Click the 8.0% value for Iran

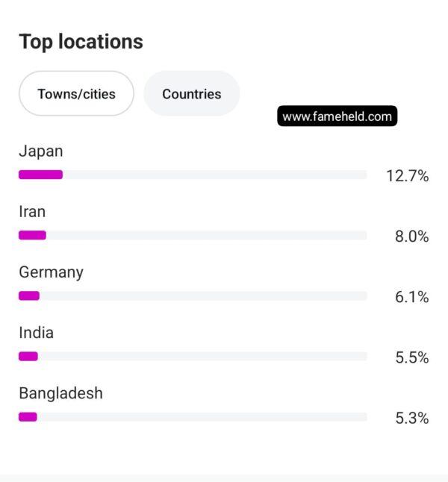(411, 237)
